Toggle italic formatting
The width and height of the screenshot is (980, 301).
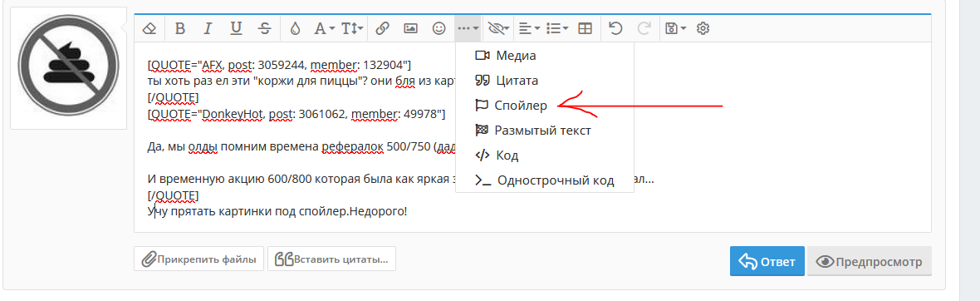pyautogui.click(x=208, y=28)
